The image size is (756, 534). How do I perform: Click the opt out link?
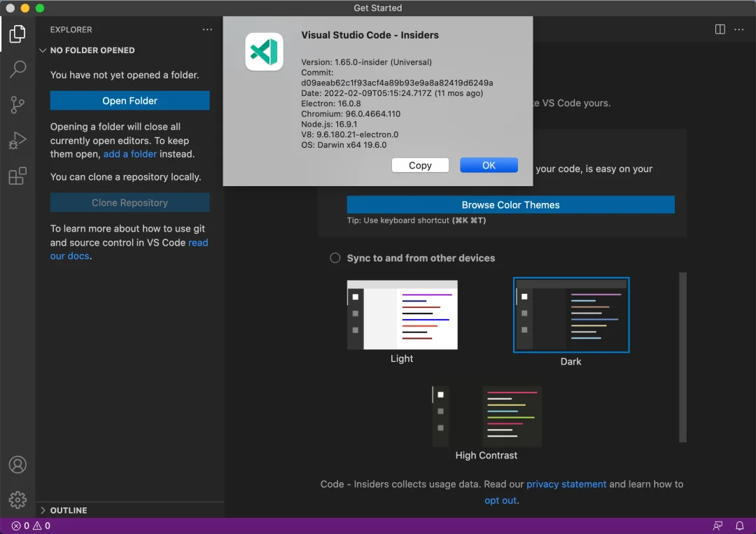click(500, 500)
